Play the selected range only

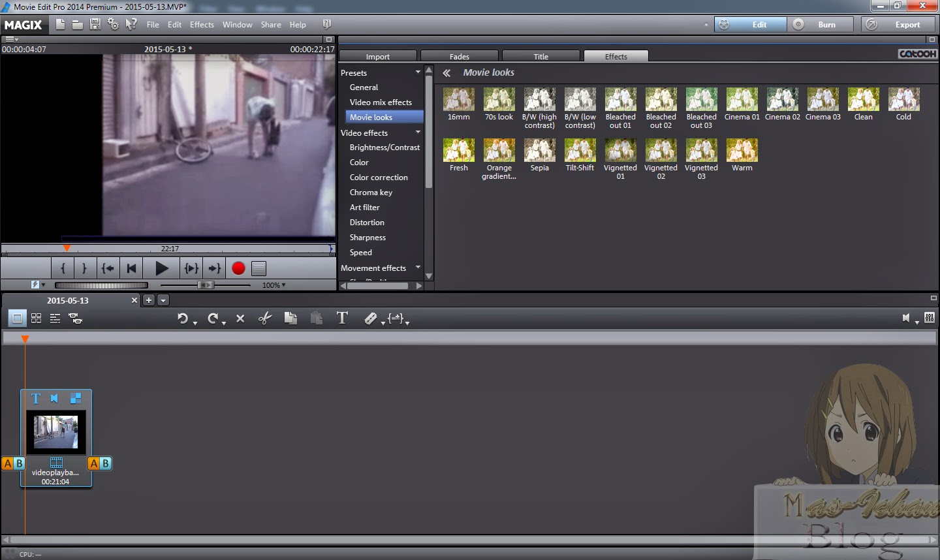coord(191,268)
